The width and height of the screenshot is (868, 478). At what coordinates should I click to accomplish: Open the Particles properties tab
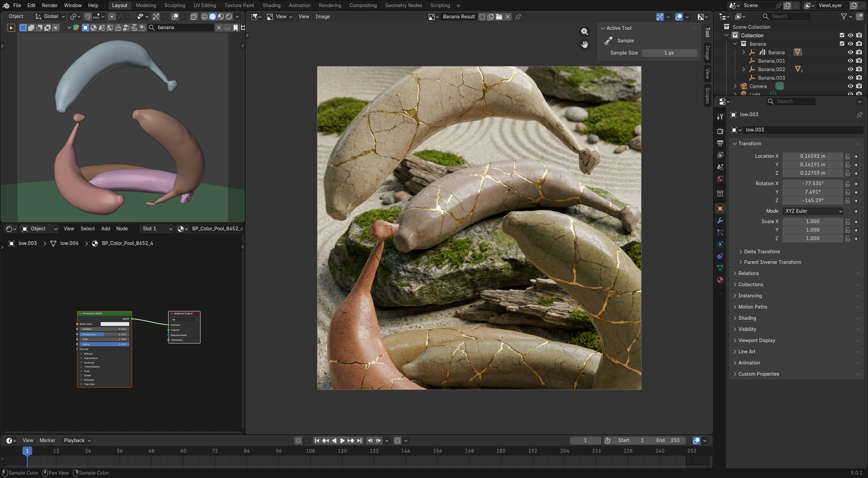(x=720, y=232)
